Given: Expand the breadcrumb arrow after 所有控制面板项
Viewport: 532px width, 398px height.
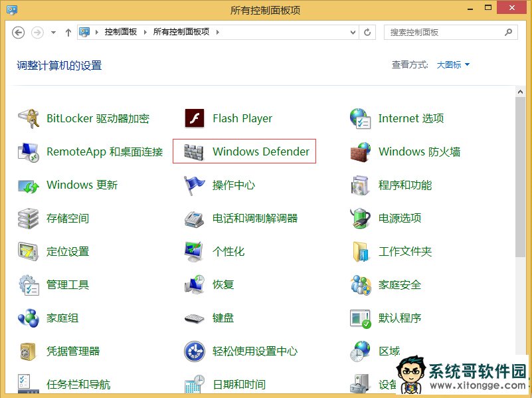Looking at the screenshot, I should [217, 33].
